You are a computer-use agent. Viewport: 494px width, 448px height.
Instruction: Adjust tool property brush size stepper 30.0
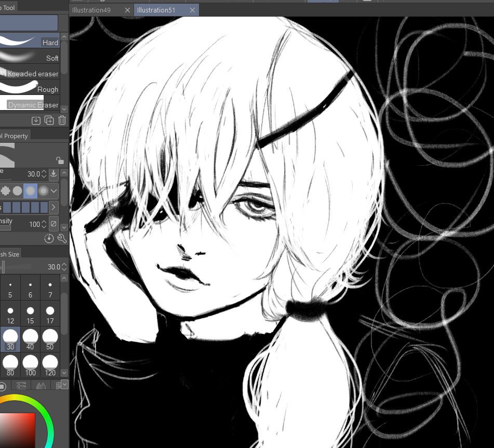tap(44, 174)
